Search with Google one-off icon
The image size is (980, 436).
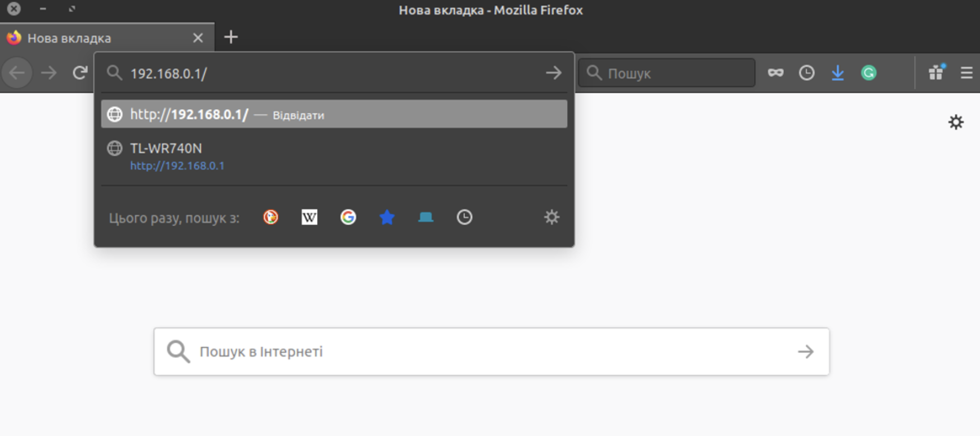tap(348, 217)
